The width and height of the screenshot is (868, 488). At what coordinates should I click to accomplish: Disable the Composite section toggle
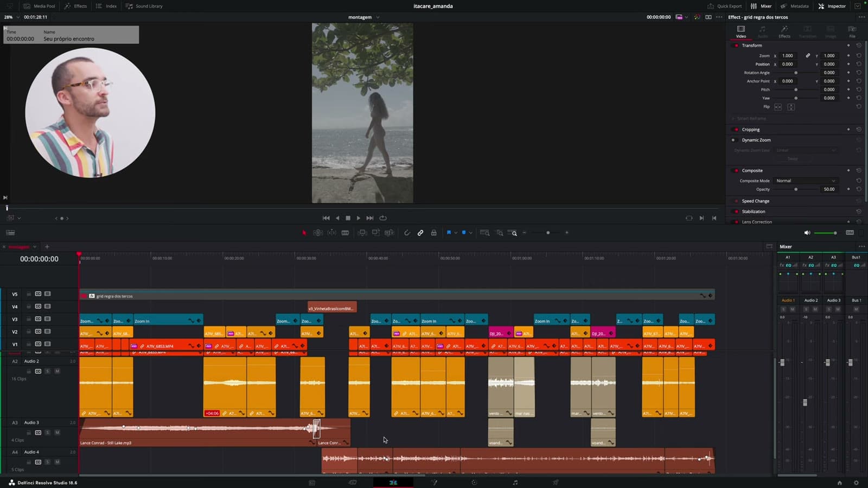click(x=736, y=171)
